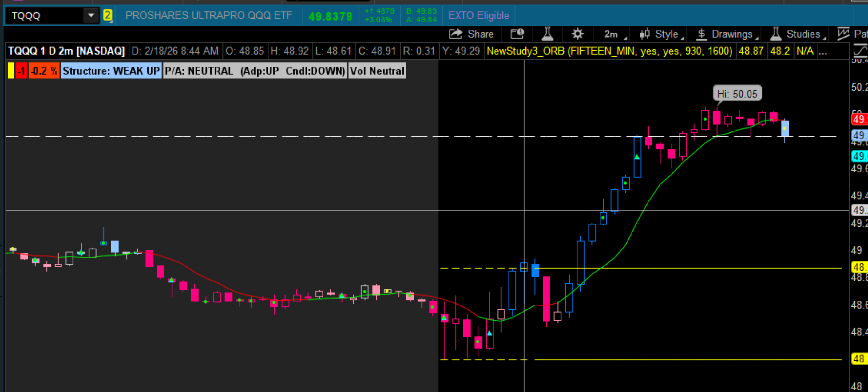Open the chart info window icon
The image size is (868, 392).
point(517,34)
